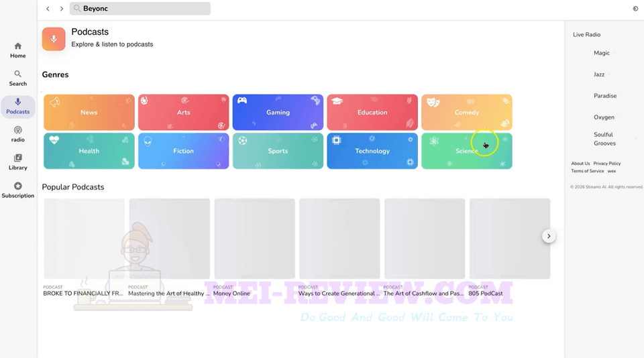Open the Fiction genre card
The width and height of the screenshot is (644, 358).
pos(184,151)
